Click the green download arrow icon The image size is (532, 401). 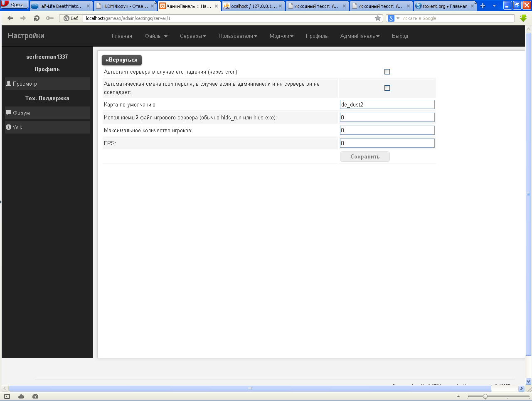coord(523,18)
